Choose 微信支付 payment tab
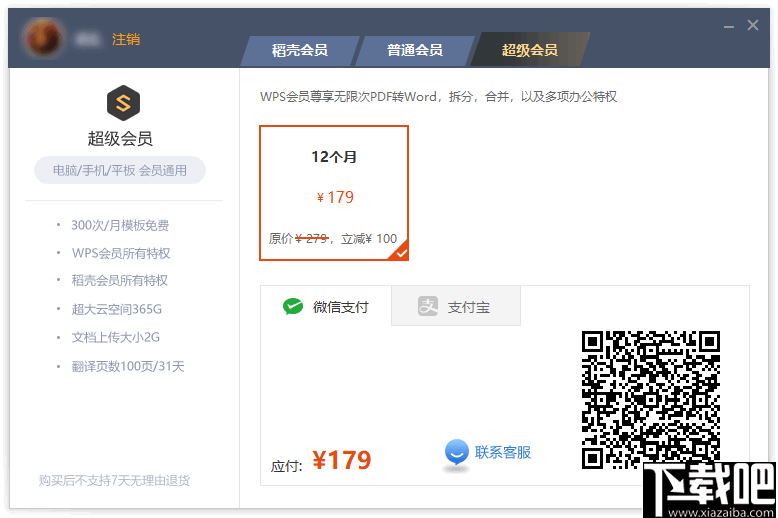This screenshot has height=518, width=778. [326, 307]
